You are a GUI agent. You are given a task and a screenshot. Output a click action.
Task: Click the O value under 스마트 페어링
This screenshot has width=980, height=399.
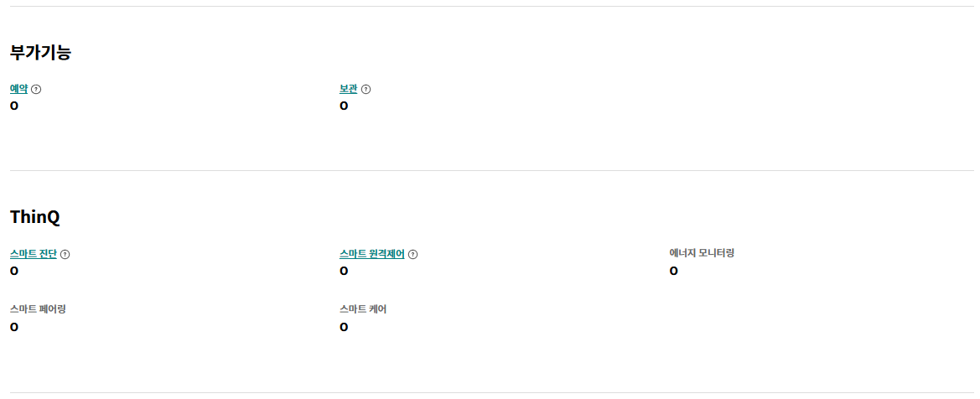pos(14,326)
